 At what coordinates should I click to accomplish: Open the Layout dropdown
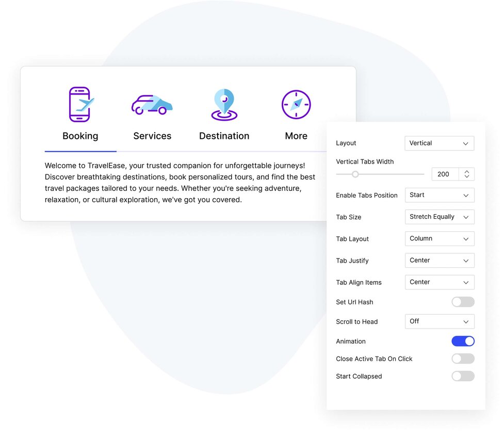pyautogui.click(x=439, y=143)
